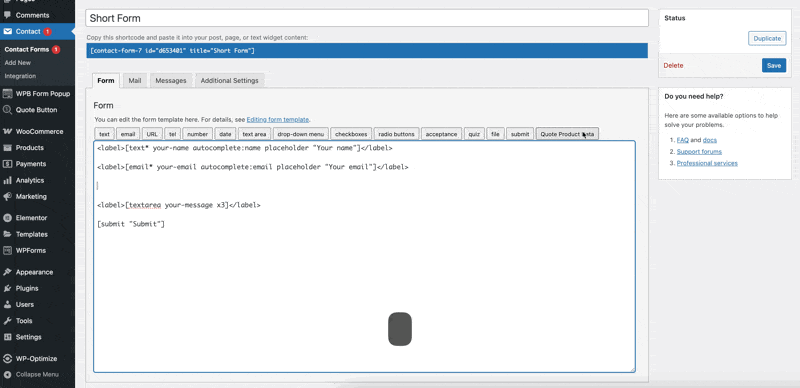The image size is (800, 388).
Task: Click the WooCommerce logo icon
Action: click(x=7, y=131)
